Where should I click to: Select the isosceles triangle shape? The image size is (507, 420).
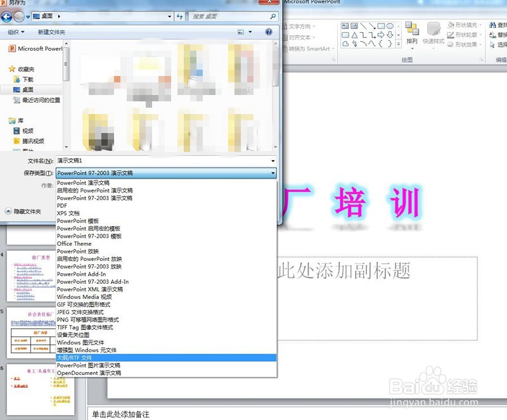[x=354, y=35]
